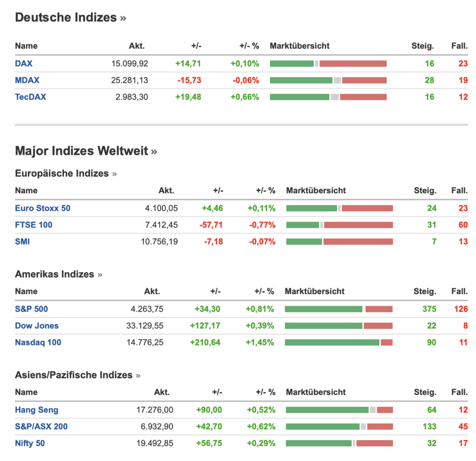
Task: Open the Hang Seng link
Action: pos(37,410)
